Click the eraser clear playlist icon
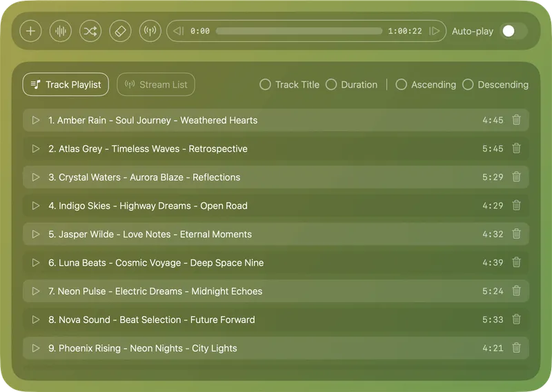Image resolution: width=552 pixels, height=392 pixels. click(x=120, y=31)
